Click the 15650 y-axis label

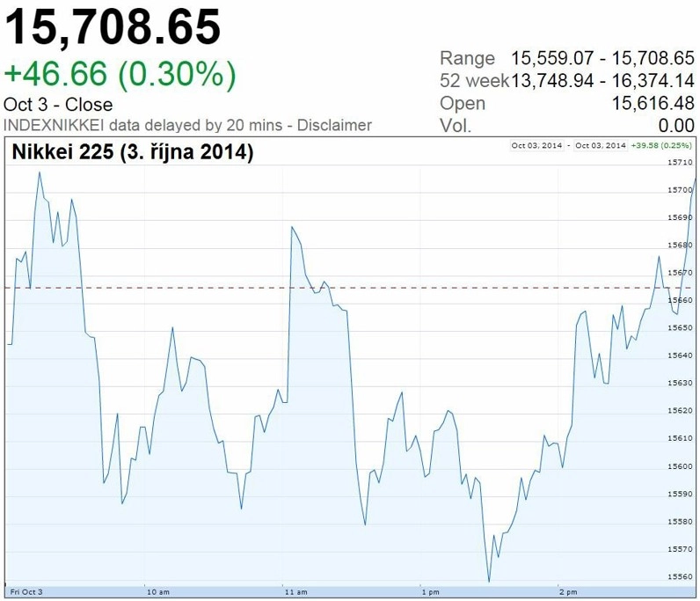click(x=680, y=327)
